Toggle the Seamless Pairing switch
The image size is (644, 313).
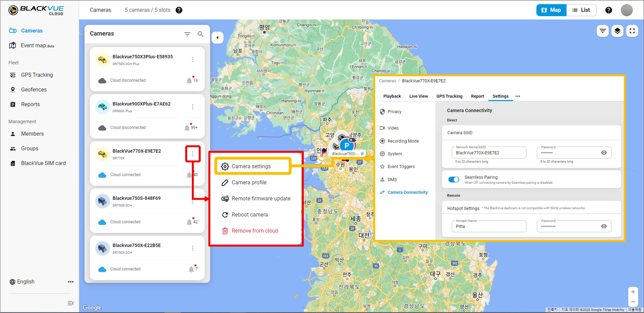(453, 179)
